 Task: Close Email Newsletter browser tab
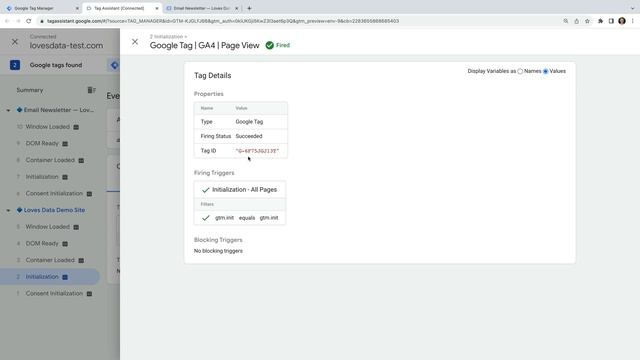(237, 8)
